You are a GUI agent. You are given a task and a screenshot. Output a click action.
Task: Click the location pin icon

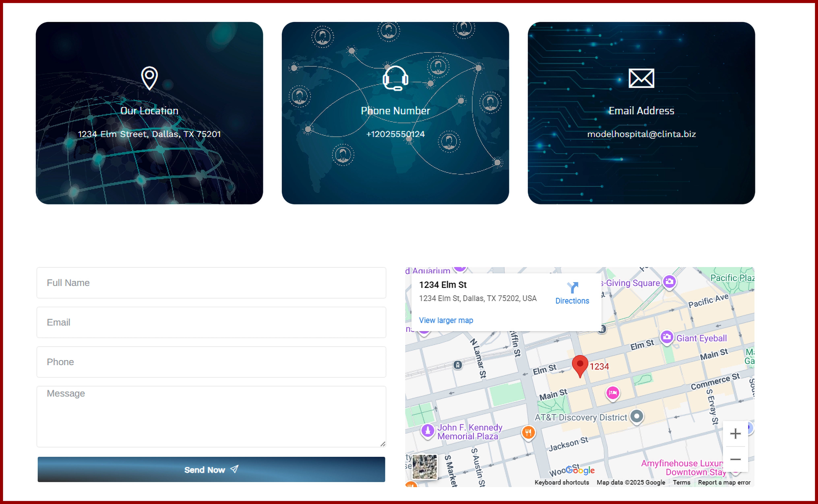click(x=149, y=78)
